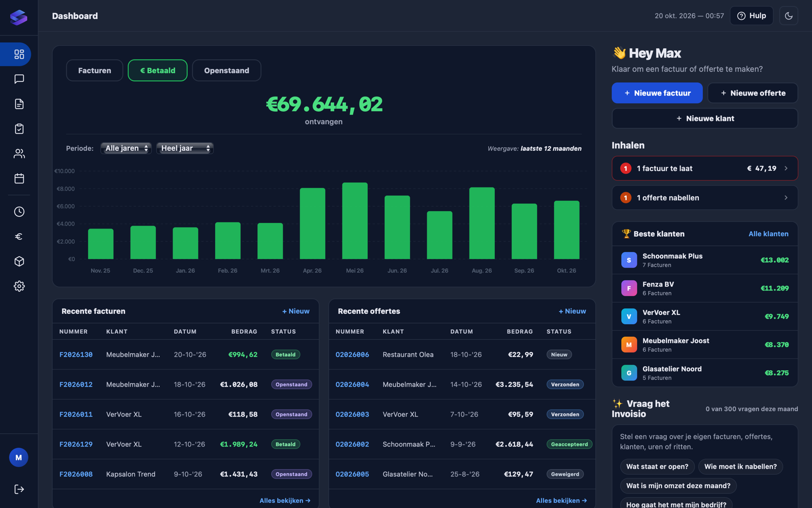Click the logout icon at sidebar bottom
The width and height of the screenshot is (812, 508).
pyautogui.click(x=19, y=489)
